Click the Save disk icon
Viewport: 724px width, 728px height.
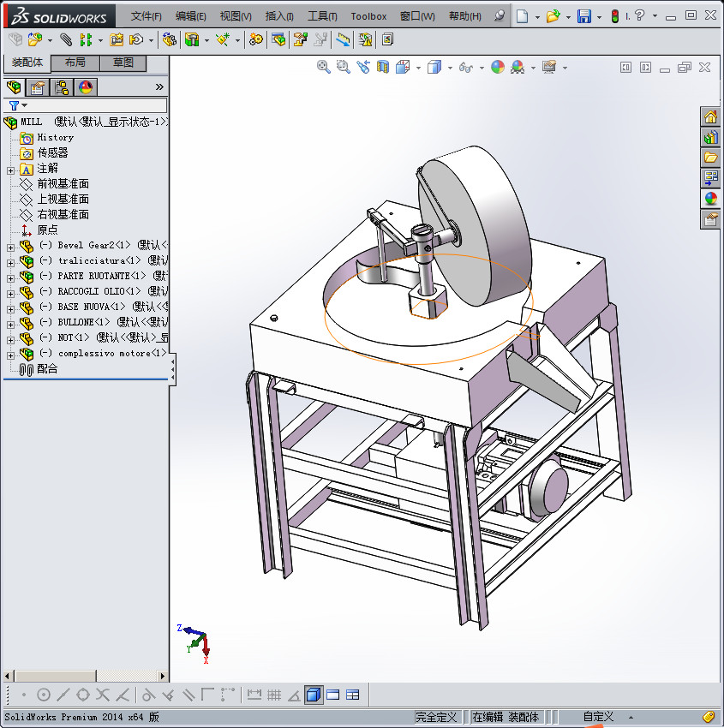click(x=583, y=16)
